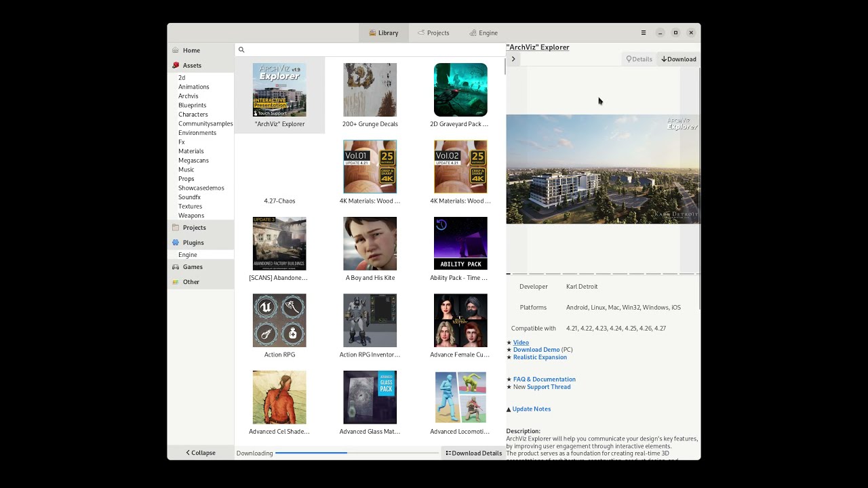
Task: Switch to the Library tab
Action: point(384,33)
